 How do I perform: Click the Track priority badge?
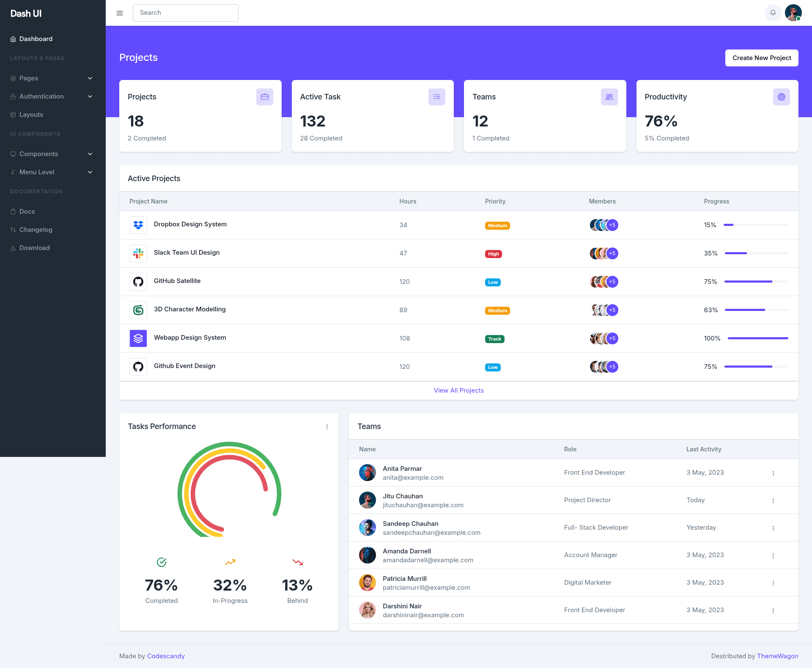point(494,339)
